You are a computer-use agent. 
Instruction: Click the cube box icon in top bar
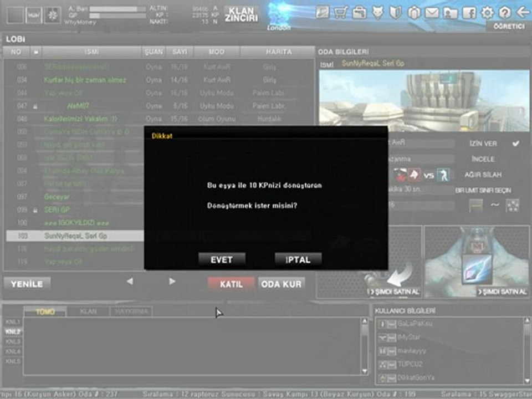point(413,13)
